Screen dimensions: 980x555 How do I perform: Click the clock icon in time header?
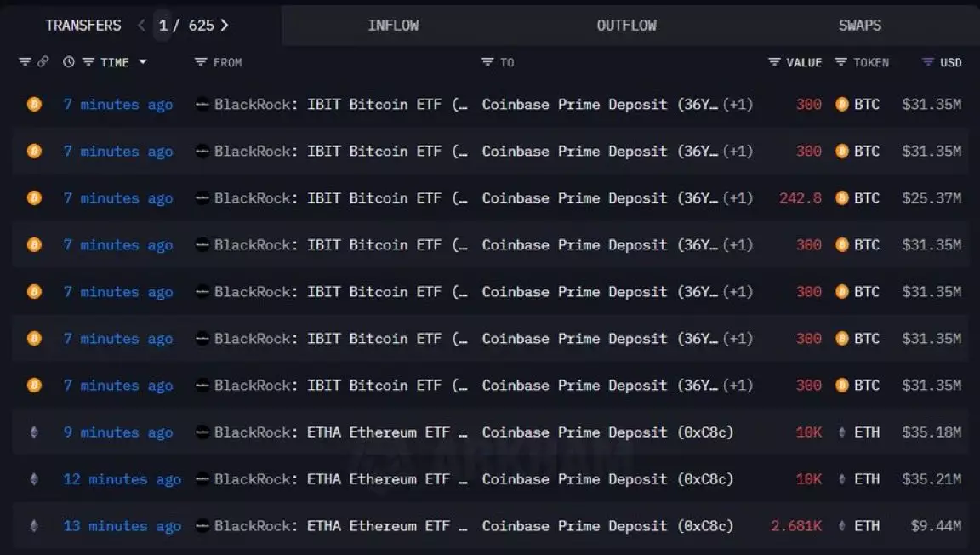(69, 62)
